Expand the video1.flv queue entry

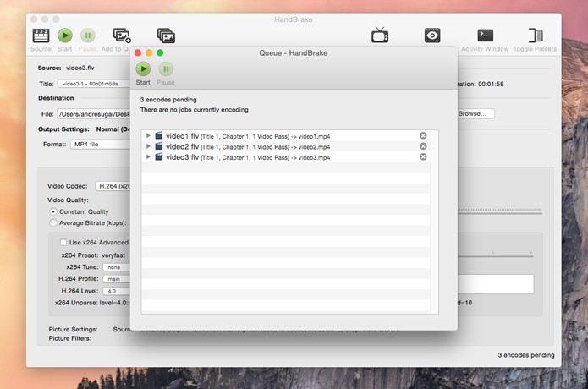[x=148, y=135]
